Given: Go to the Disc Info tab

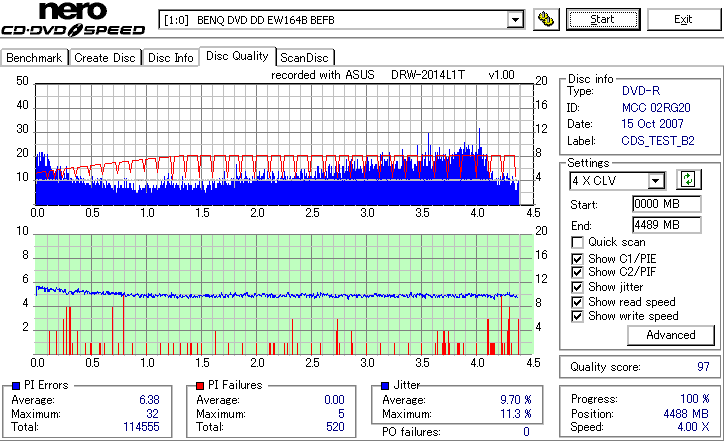Looking at the screenshot, I should point(170,58).
